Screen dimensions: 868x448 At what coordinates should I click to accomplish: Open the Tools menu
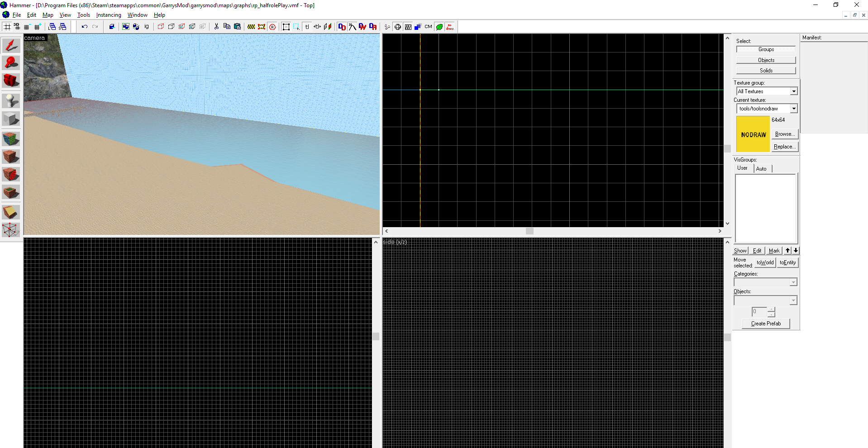click(84, 15)
